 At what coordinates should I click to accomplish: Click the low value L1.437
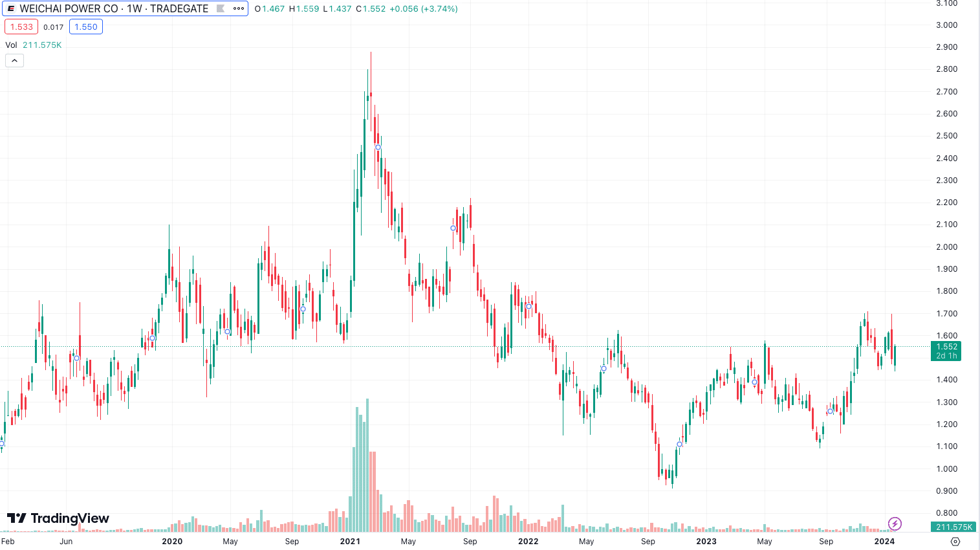[338, 9]
